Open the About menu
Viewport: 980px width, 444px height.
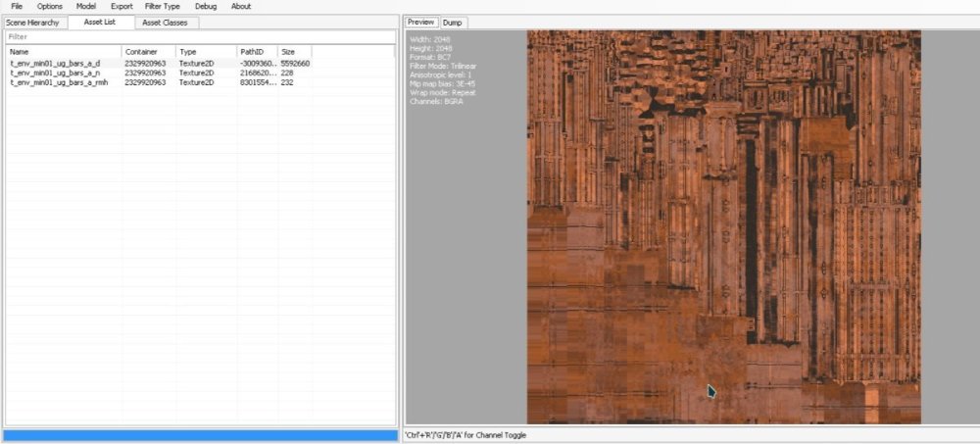[240, 6]
